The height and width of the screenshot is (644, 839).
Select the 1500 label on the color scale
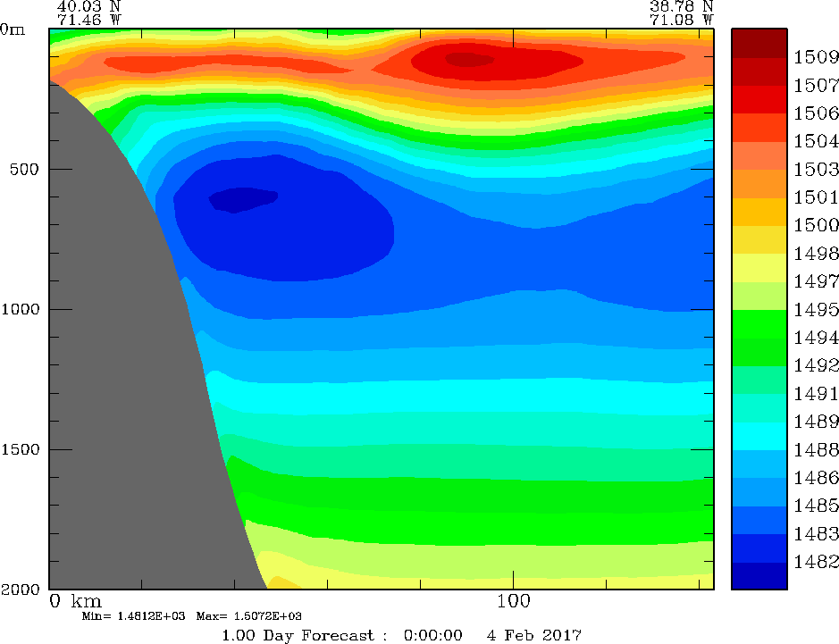point(816,225)
